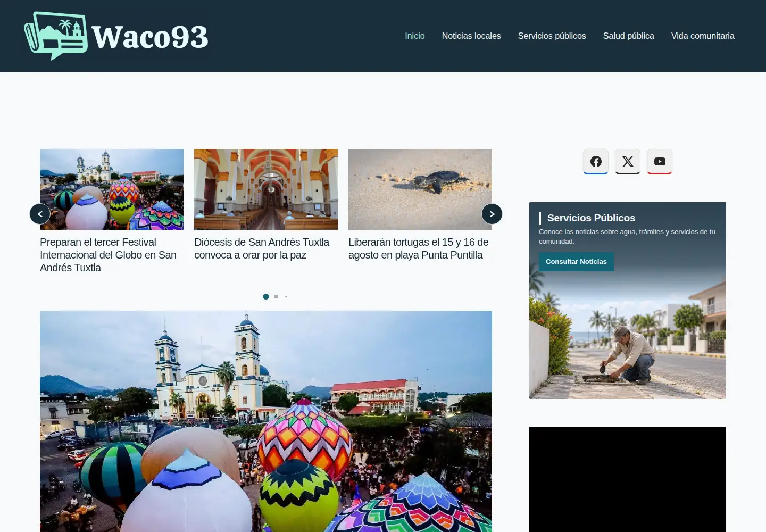This screenshot has height=532, width=766.
Task: Click the Consultar Noticias button
Action: coord(576,262)
